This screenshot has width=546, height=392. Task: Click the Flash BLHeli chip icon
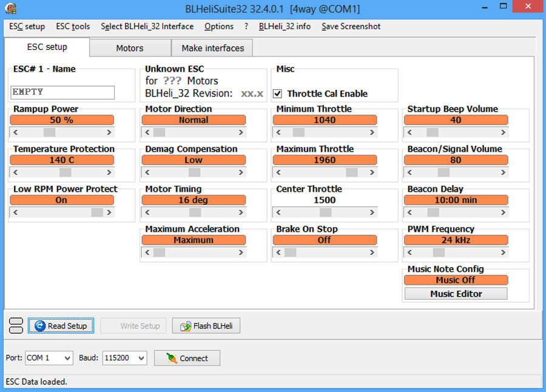tap(185, 326)
